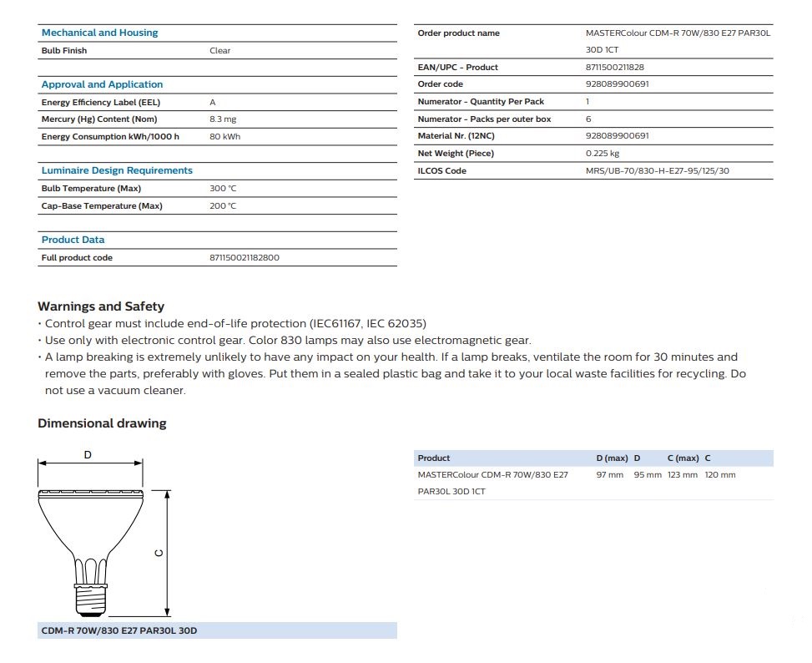Click the "D" width label above the lamp drawing

coord(88,455)
